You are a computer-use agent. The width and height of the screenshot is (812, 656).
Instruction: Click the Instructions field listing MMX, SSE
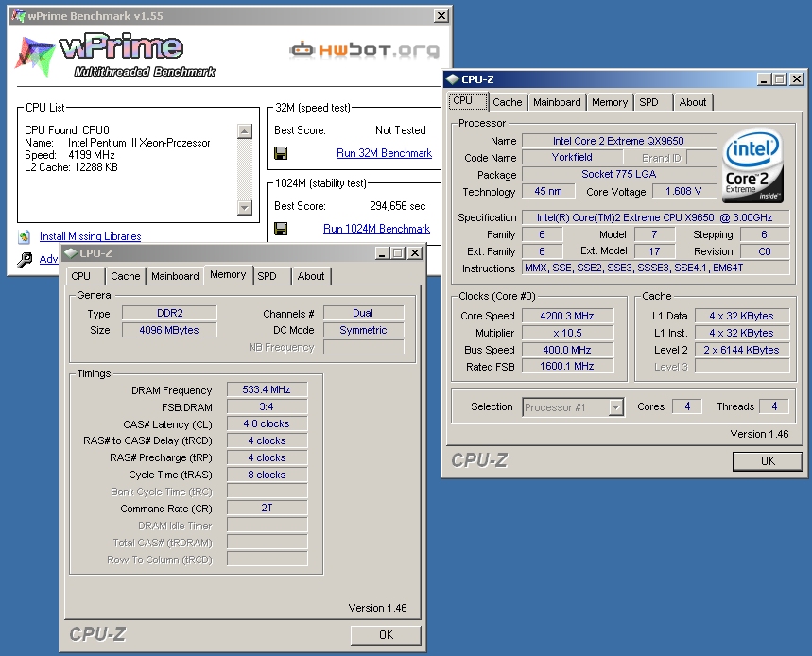[x=656, y=268]
